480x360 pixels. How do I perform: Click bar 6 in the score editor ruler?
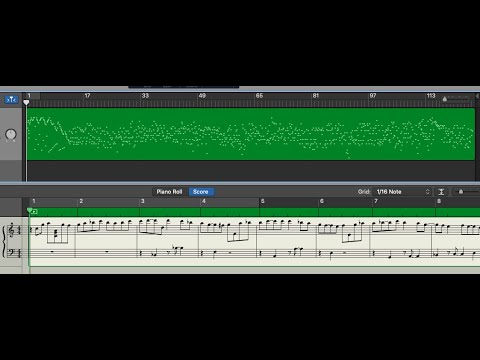pos(322,201)
